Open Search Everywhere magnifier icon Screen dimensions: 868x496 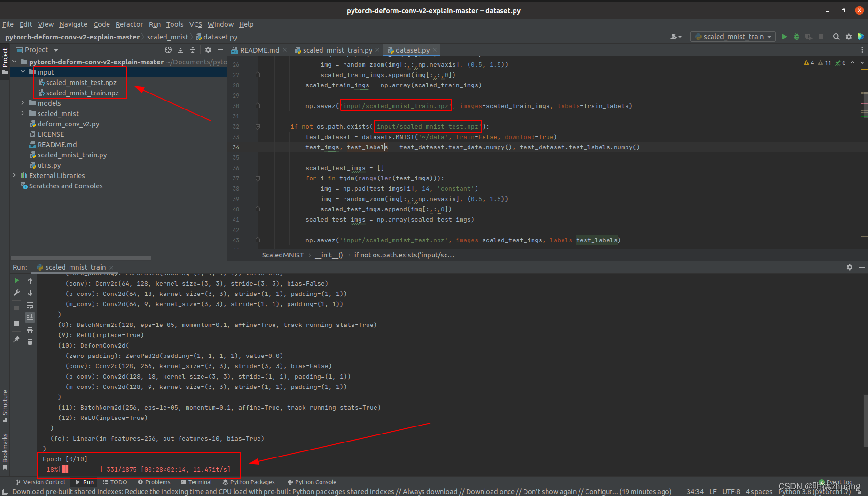point(837,37)
